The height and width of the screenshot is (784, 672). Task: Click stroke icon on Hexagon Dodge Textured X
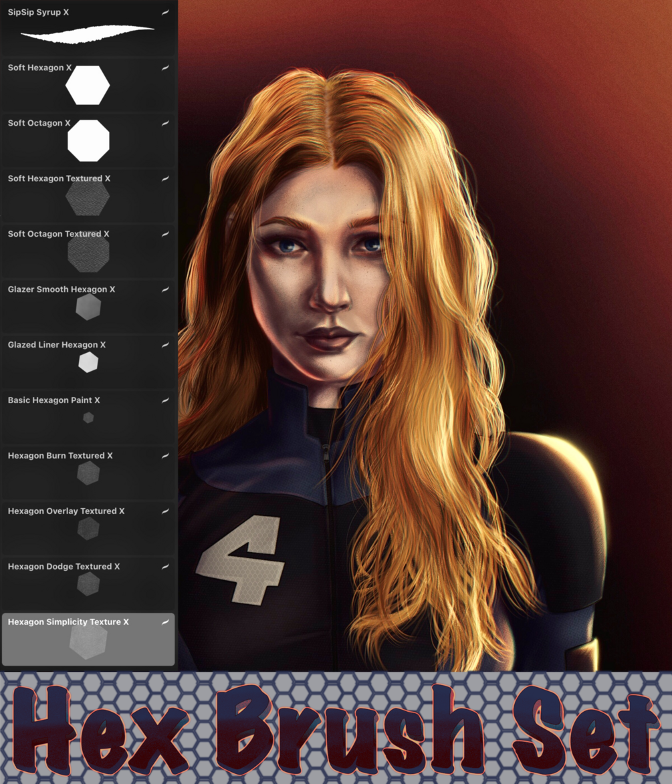pos(165,567)
